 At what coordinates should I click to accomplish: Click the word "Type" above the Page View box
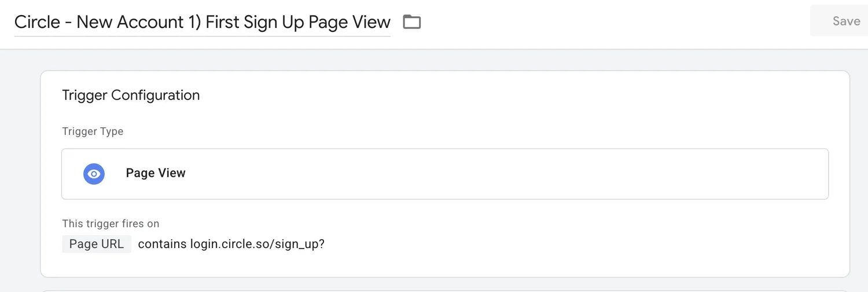tap(111, 132)
